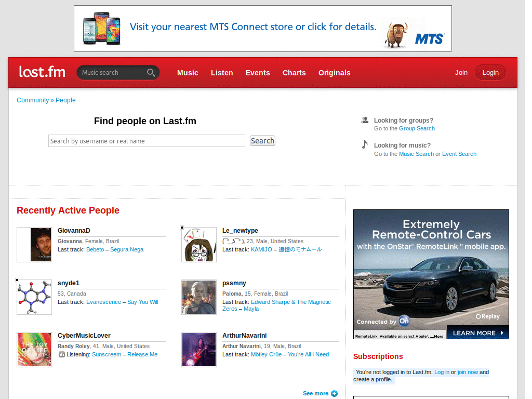
Task: Click the blue 'See more' arrow icon
Action: coord(336,393)
